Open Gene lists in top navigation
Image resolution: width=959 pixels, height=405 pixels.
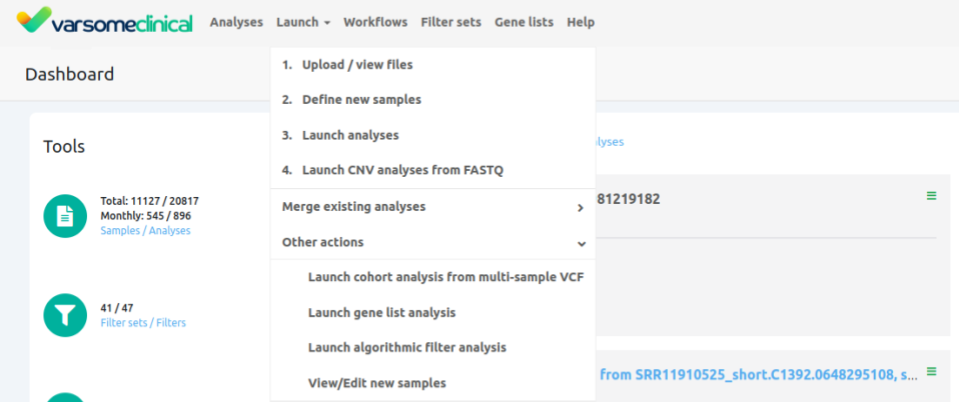click(x=524, y=22)
